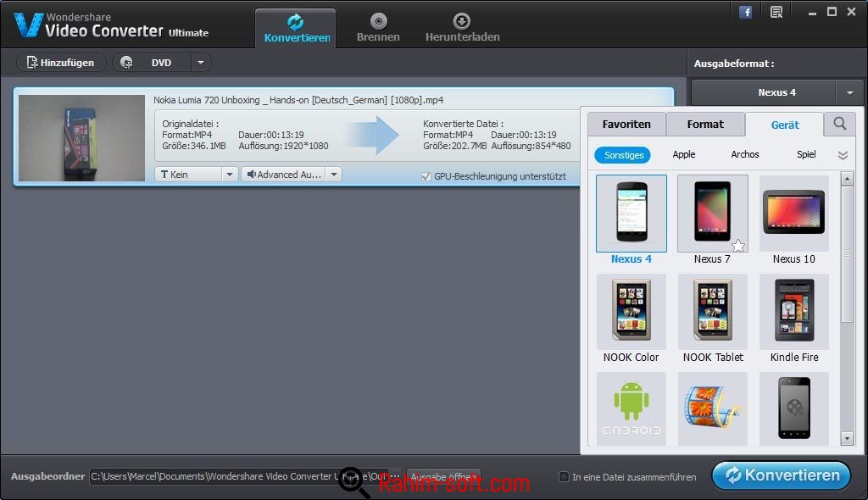Open the video thumbnail of Nokia Lumia clip
Screen dimensions: 868x500
point(81,138)
